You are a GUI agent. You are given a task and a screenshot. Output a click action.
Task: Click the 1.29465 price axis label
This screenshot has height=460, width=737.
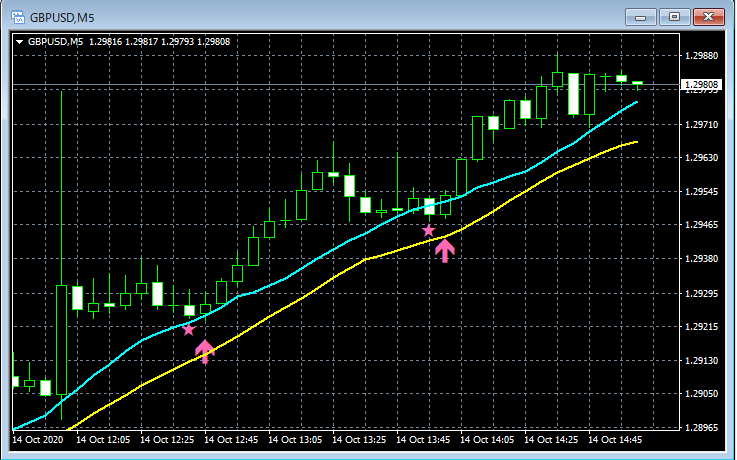pos(702,225)
